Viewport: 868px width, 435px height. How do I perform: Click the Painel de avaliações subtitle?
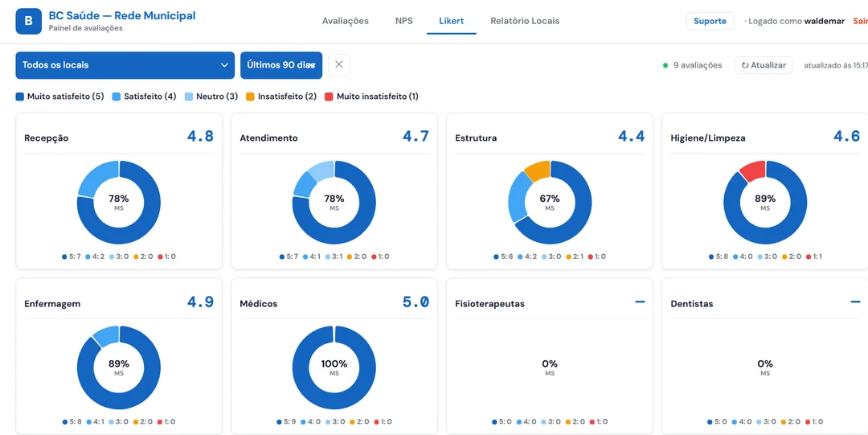click(x=86, y=27)
